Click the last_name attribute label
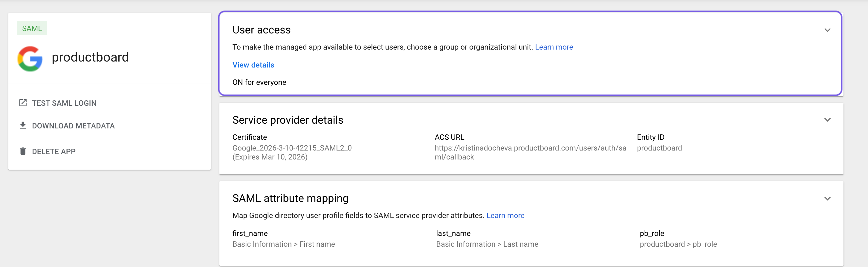This screenshot has height=267, width=868. 453,234
